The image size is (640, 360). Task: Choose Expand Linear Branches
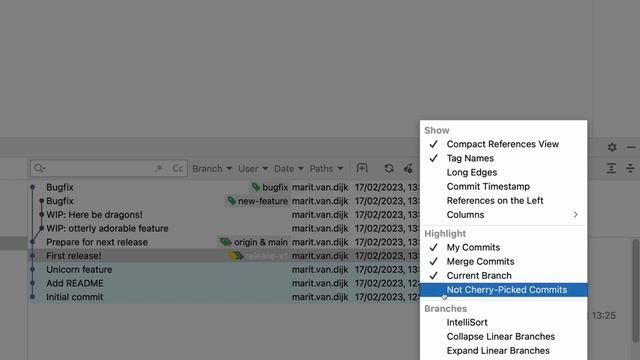pos(503,351)
